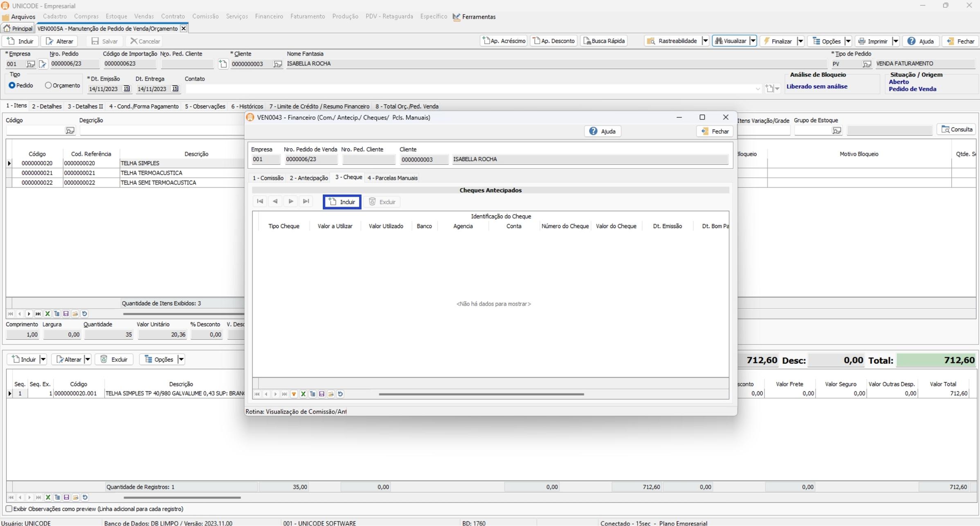Expand the Visualizar dropdown arrow
Image resolution: width=980 pixels, height=526 pixels.
(x=753, y=41)
